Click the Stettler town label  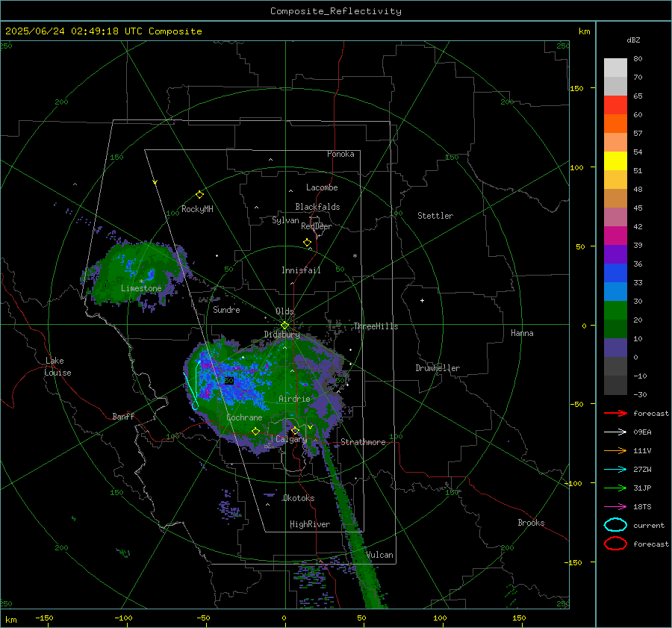435,216
